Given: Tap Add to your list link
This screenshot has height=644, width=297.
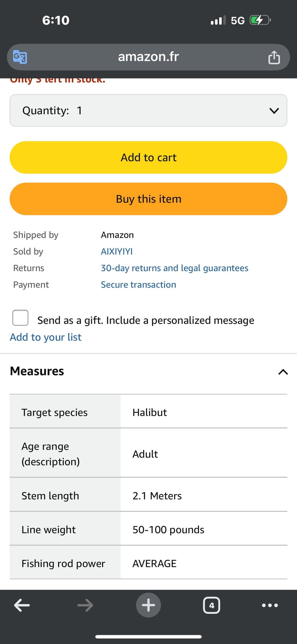Looking at the screenshot, I should (46, 337).
